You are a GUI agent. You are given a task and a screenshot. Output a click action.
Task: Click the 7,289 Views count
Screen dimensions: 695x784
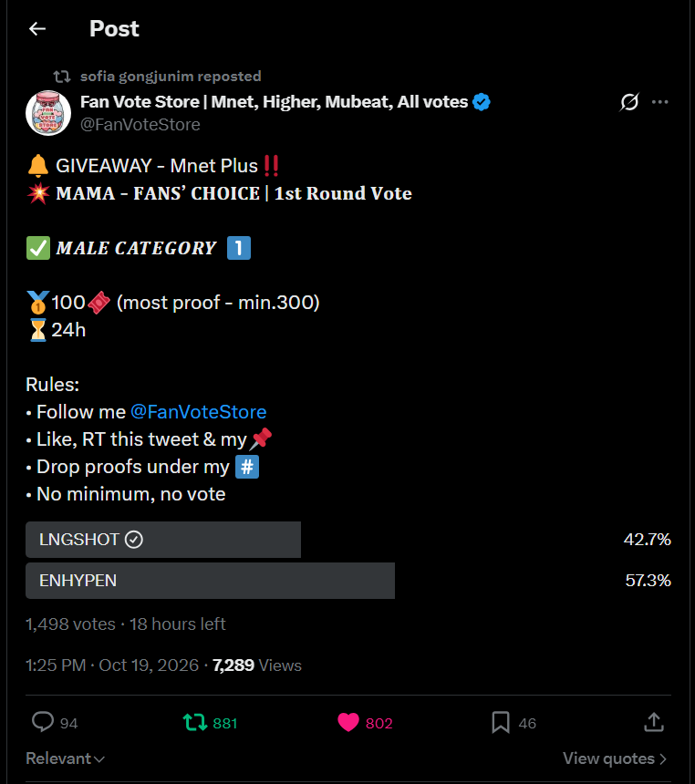[x=256, y=665]
